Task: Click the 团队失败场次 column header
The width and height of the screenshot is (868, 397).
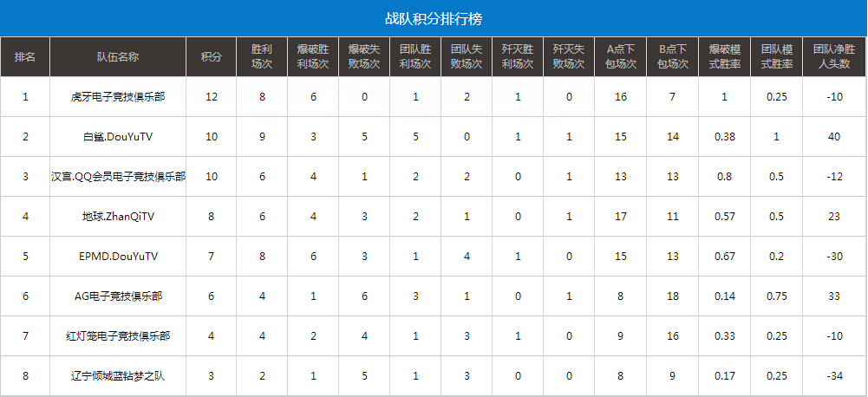Action: click(x=467, y=56)
